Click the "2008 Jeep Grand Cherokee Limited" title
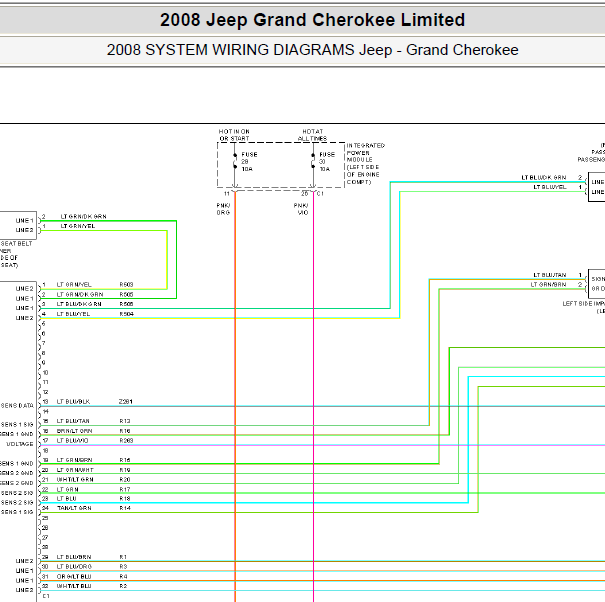Screen dimensions: 605x602 point(312,20)
